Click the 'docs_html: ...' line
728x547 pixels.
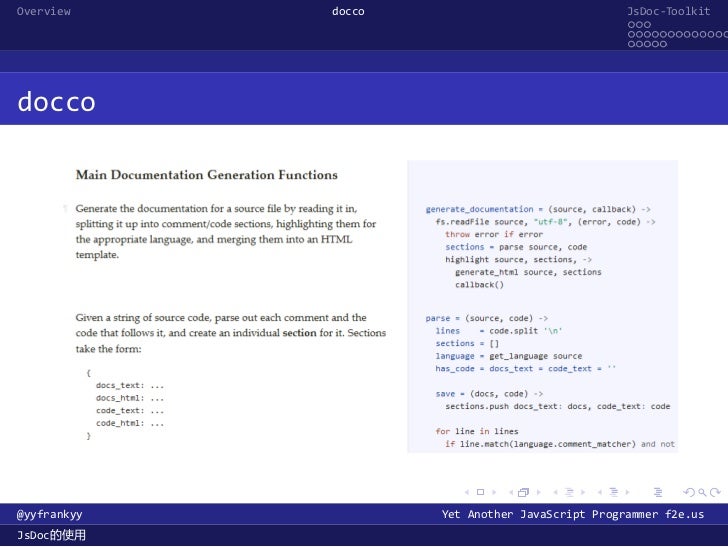point(130,398)
